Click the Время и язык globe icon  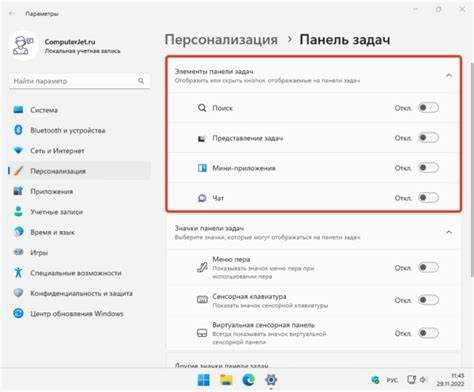click(x=18, y=232)
